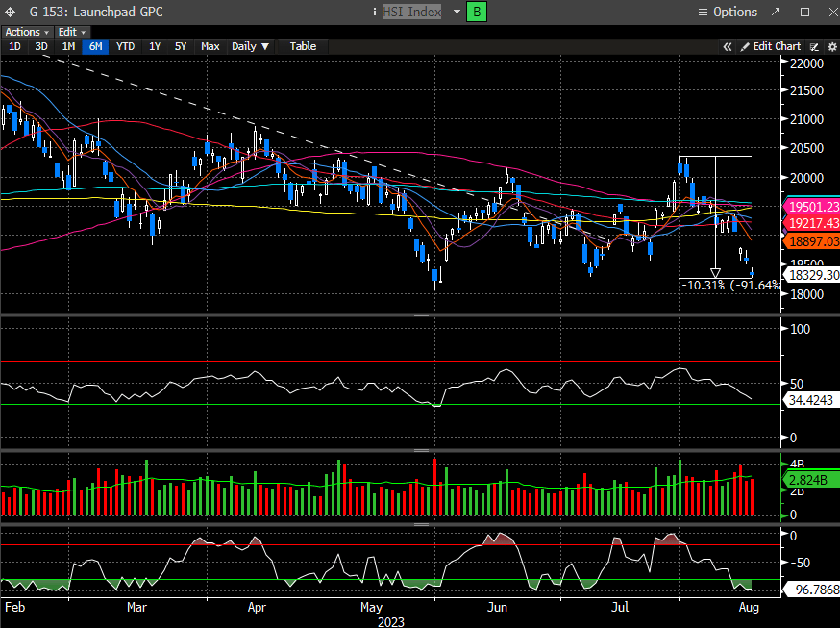Image resolution: width=840 pixels, height=628 pixels.
Task: Click the pop-out arrow icon
Action: (776, 12)
